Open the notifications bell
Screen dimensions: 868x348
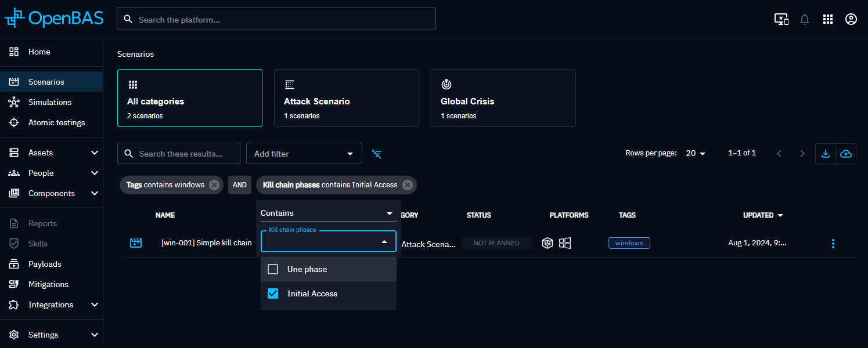click(804, 19)
